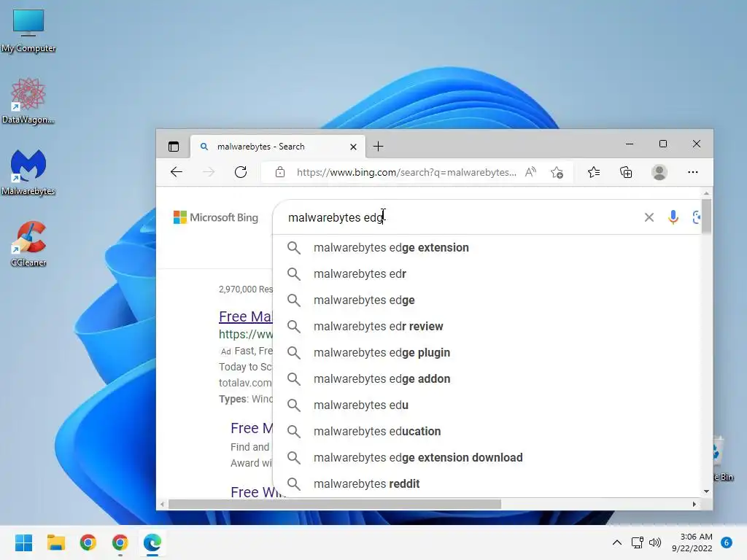
Task: Open the clock and date panel
Action: click(x=692, y=542)
